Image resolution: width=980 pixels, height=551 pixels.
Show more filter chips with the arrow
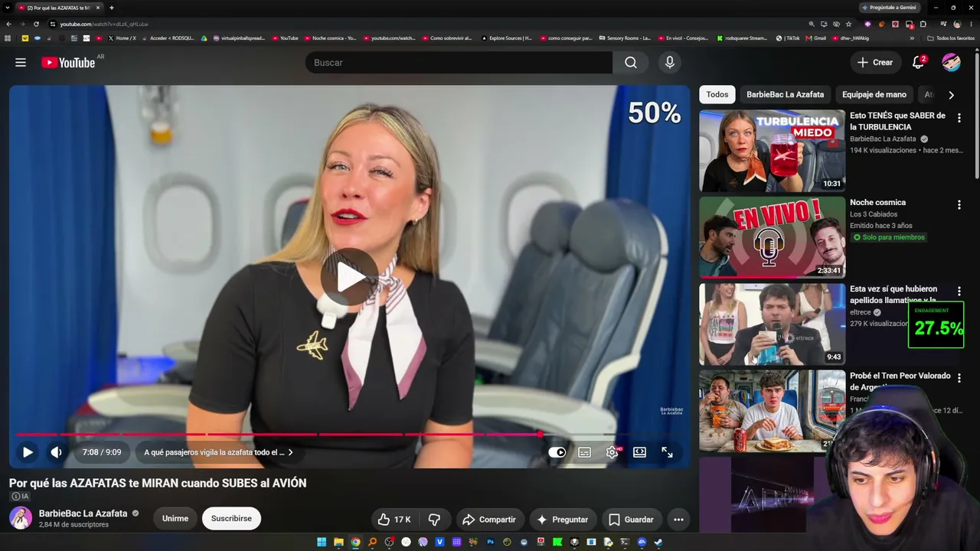point(951,95)
